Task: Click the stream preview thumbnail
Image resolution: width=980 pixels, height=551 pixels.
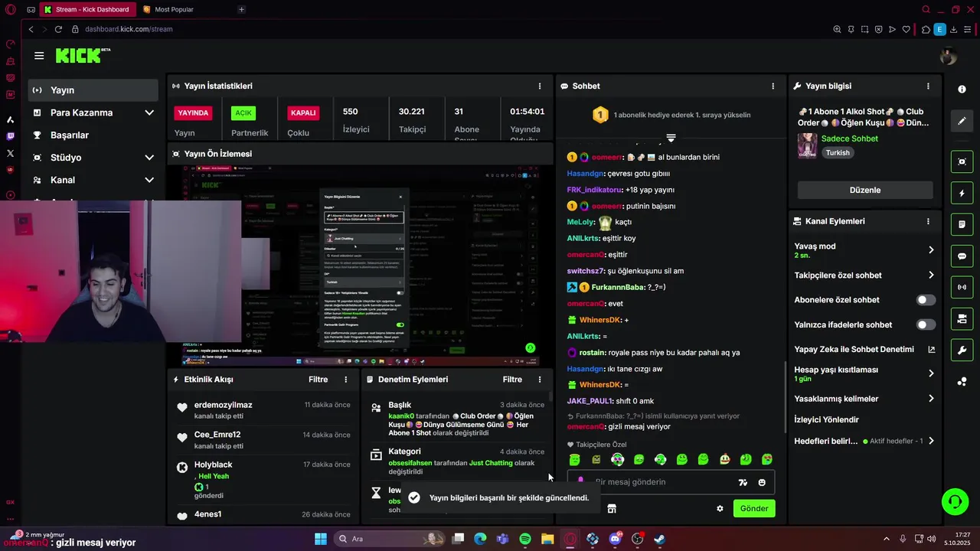Action: 361,266
